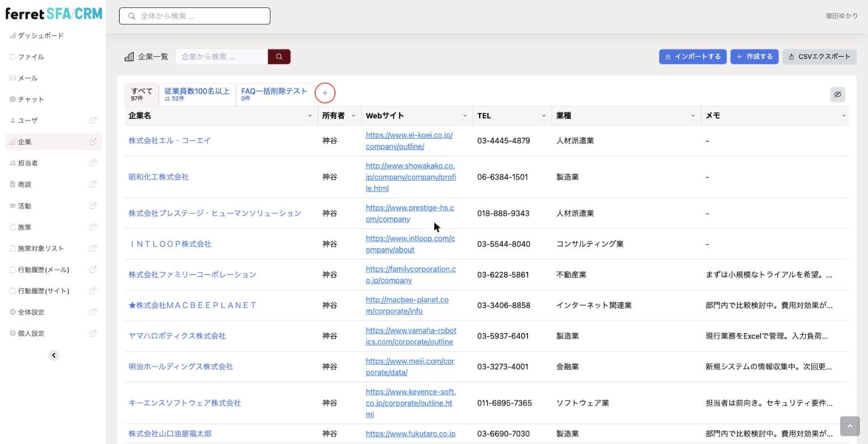This screenshot has height=444, width=868.
Task: Click the ferret SFA/CRM logo
Action: click(x=54, y=14)
